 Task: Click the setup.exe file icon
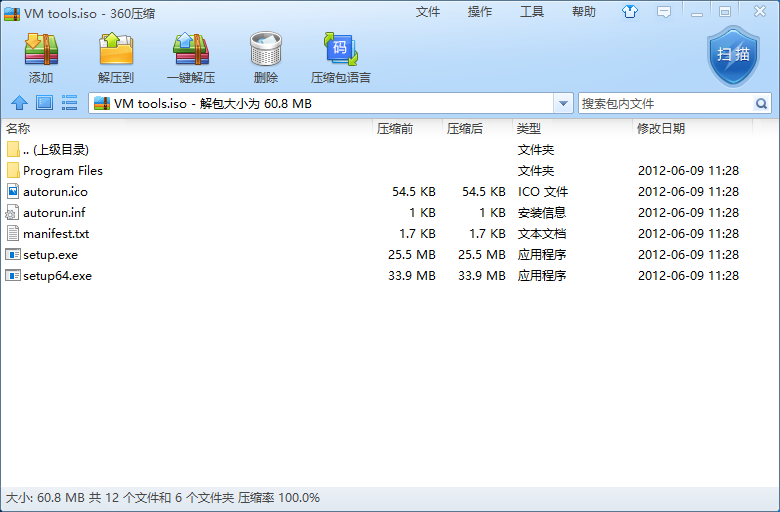[13, 254]
